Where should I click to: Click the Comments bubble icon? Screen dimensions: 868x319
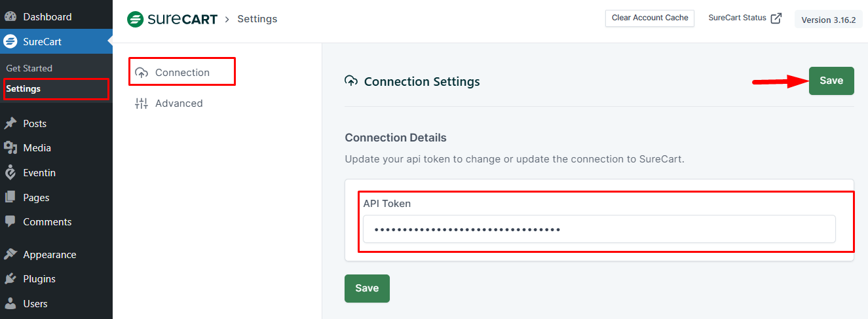click(x=10, y=222)
